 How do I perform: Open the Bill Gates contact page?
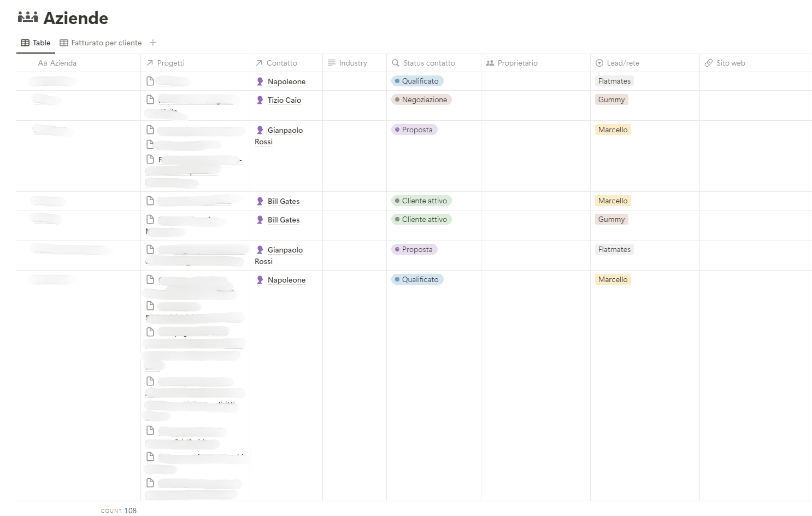click(x=284, y=201)
